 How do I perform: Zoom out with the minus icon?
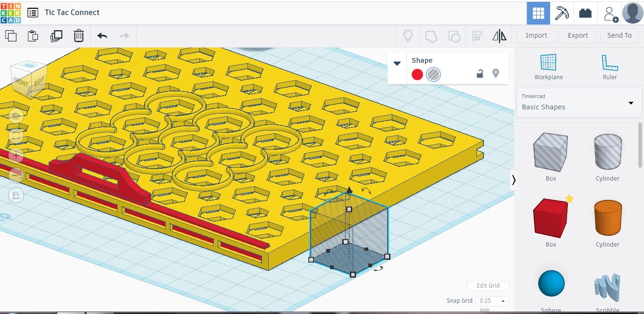click(x=16, y=175)
